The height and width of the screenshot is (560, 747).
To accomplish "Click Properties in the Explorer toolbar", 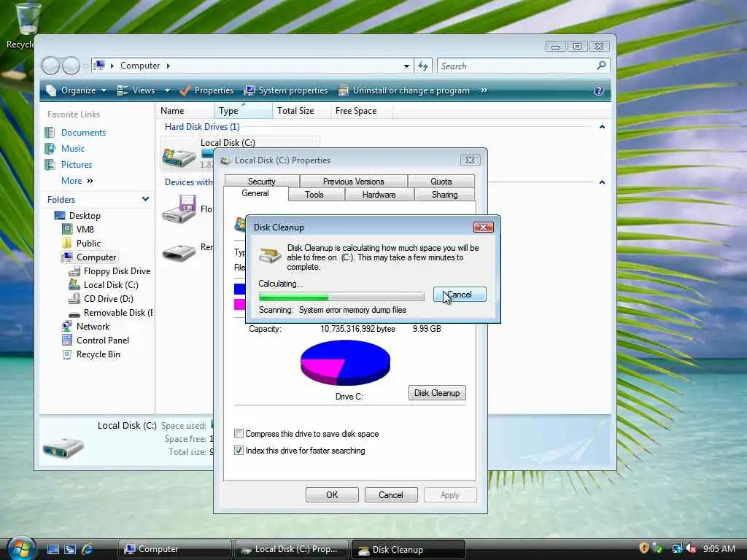I will (x=206, y=90).
